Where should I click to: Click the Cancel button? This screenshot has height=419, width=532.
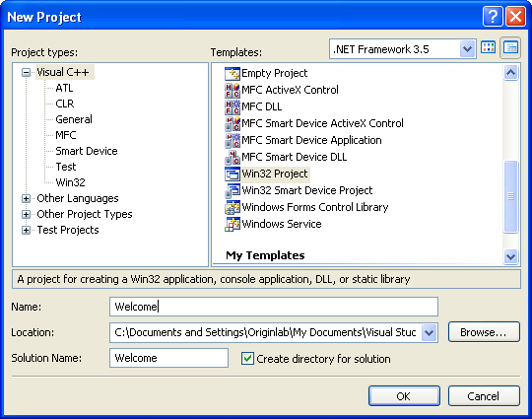[x=484, y=396]
